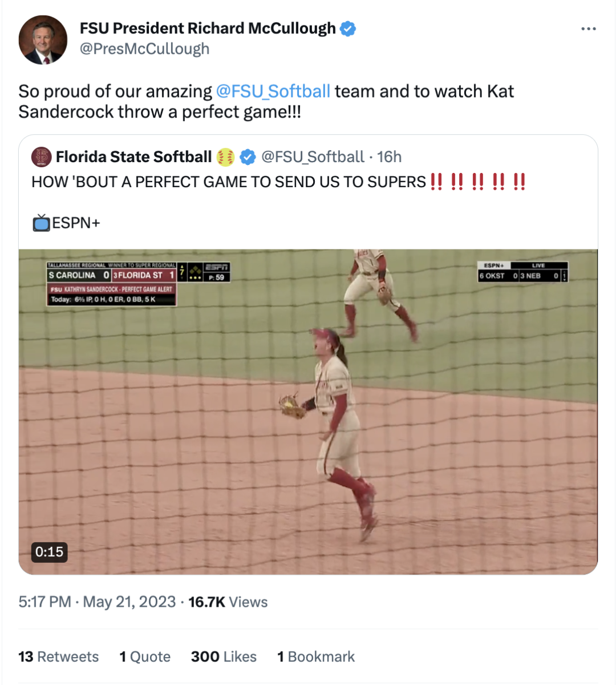Click the TV emoji before ESPN+
Image resolution: width=616 pixels, height=685 pixels.
click(41, 223)
